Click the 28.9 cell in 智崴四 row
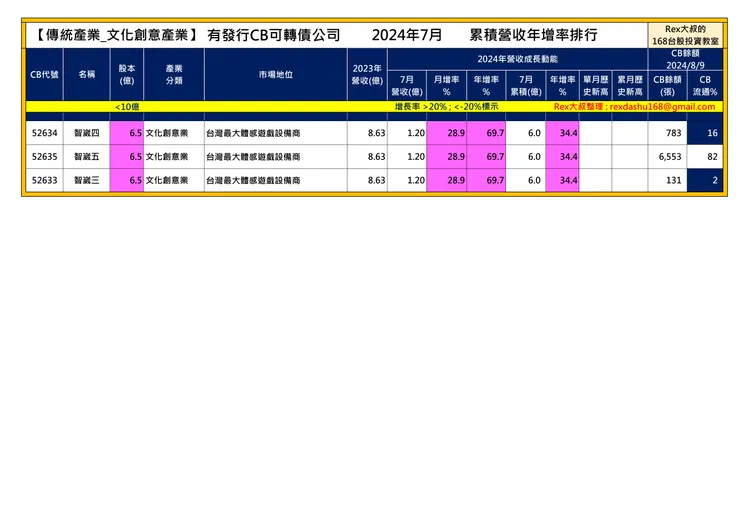Viewport: 740px width, 523px height. pos(446,133)
